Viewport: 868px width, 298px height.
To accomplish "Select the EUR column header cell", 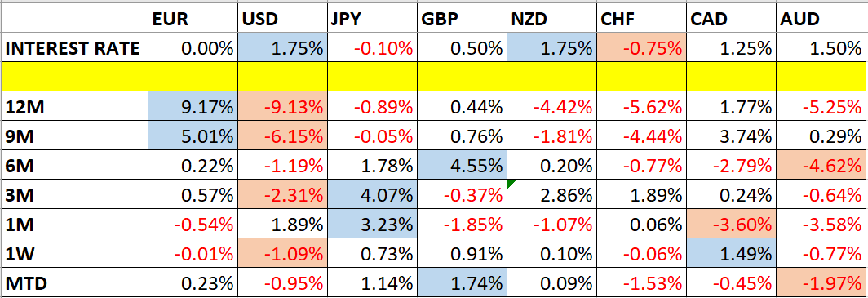I will tap(193, 20).
